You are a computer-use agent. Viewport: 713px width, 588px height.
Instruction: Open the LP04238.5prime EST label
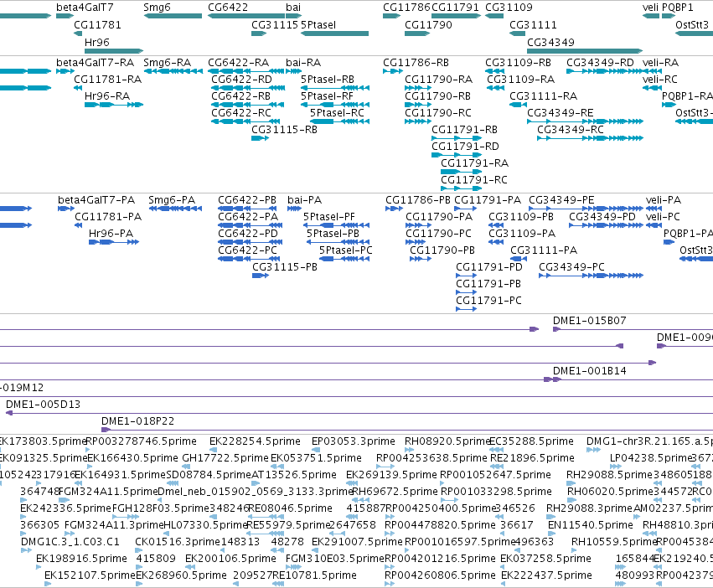pyautogui.click(x=652, y=458)
